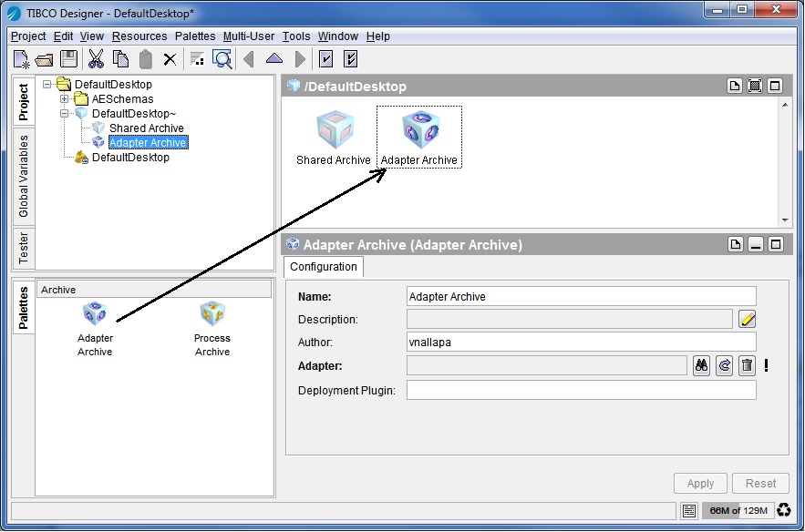Save the project with the floppy icon
Screen dimensions: 805x532
click(68, 59)
